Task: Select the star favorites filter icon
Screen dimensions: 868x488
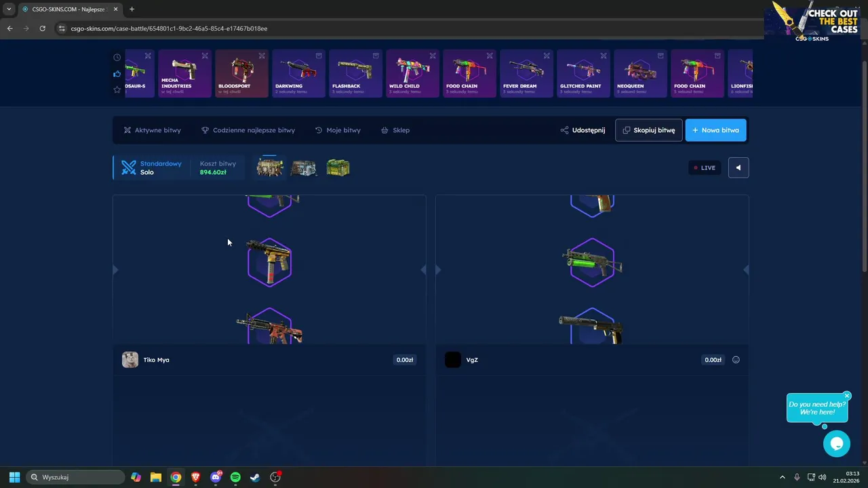Action: click(x=117, y=89)
